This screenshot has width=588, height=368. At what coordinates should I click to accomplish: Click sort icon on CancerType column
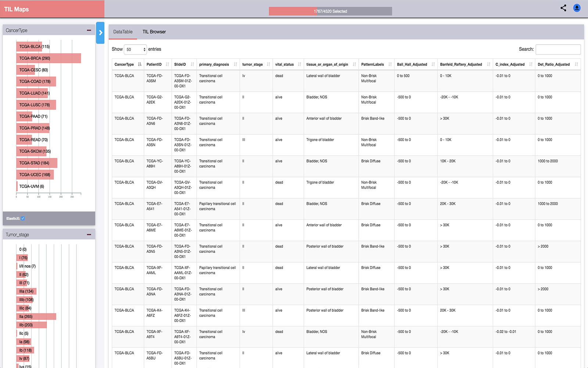click(x=140, y=64)
